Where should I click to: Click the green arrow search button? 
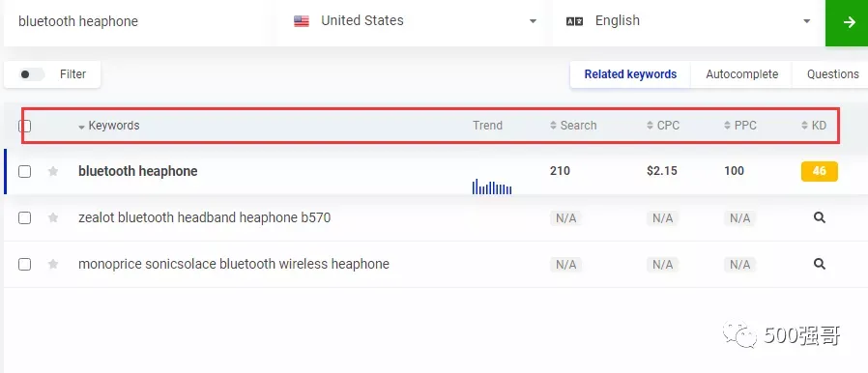847,22
